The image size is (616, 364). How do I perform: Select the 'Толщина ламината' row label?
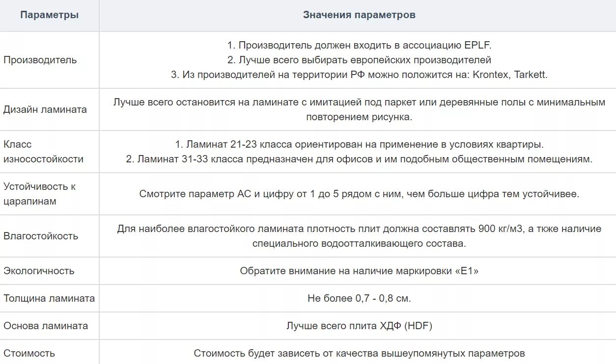[x=49, y=298]
